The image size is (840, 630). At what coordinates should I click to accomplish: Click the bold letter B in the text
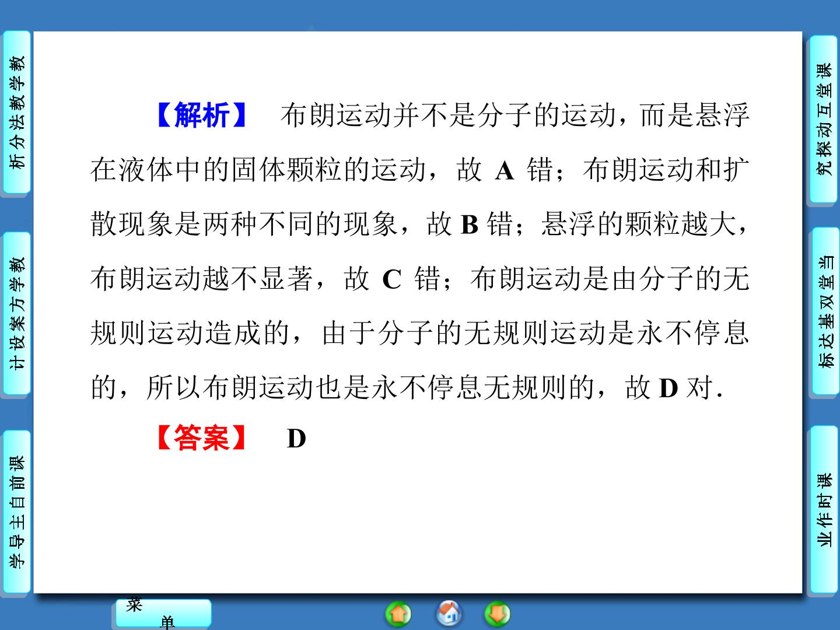click(470, 225)
